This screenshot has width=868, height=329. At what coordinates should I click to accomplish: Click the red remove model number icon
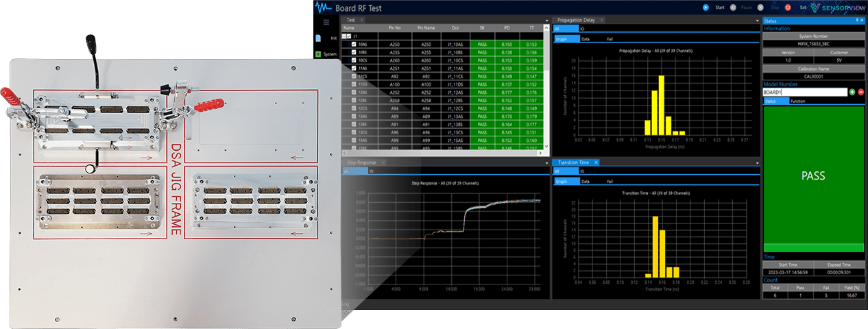860,92
